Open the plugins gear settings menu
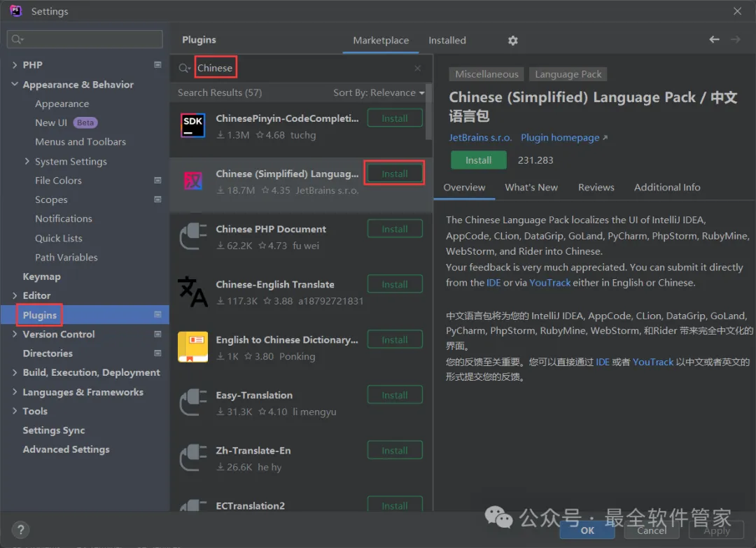 (512, 41)
